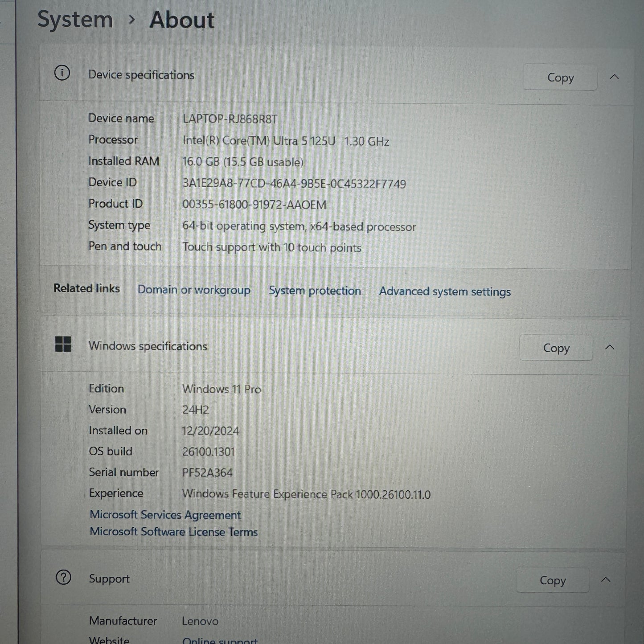Copy the Support information
Screen dimensions: 644x644
553,580
